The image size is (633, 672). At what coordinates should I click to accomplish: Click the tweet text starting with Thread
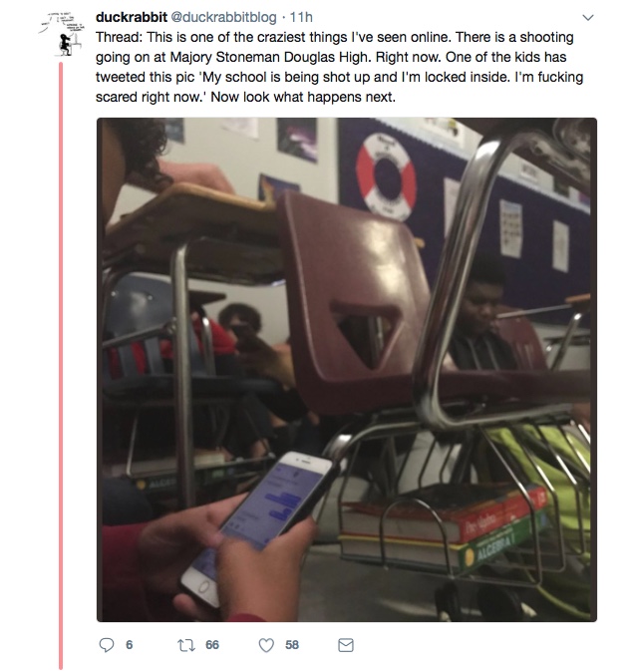pyautogui.click(x=339, y=67)
